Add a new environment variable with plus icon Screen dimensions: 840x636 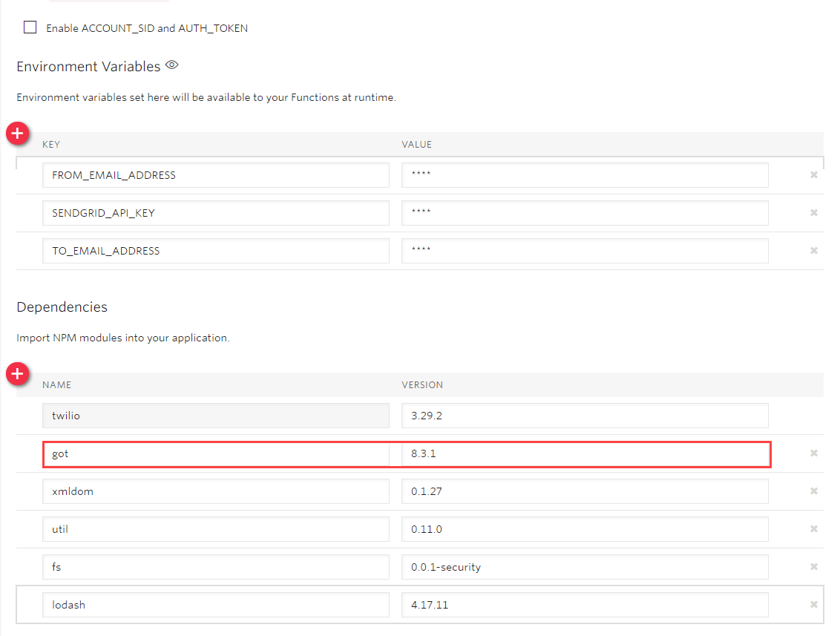click(17, 134)
